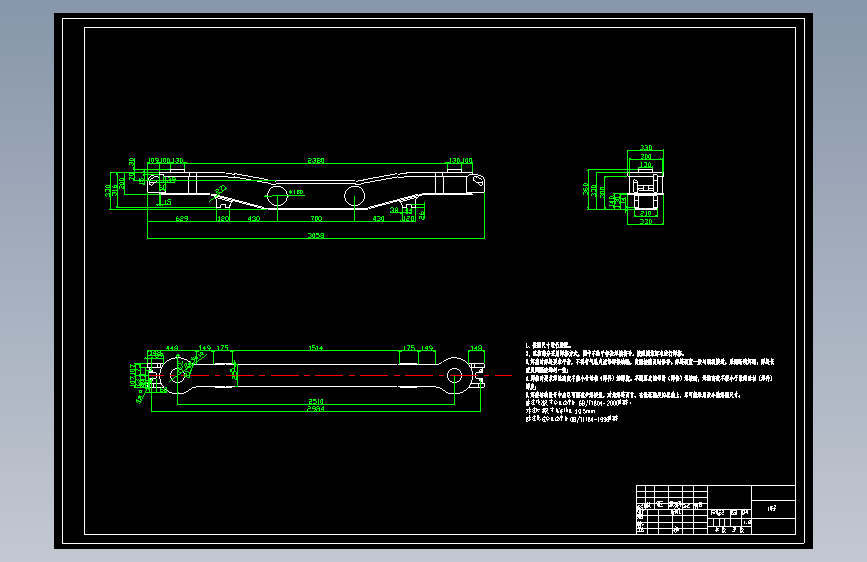Click the 2380 dimension in the top view

pyautogui.click(x=316, y=160)
